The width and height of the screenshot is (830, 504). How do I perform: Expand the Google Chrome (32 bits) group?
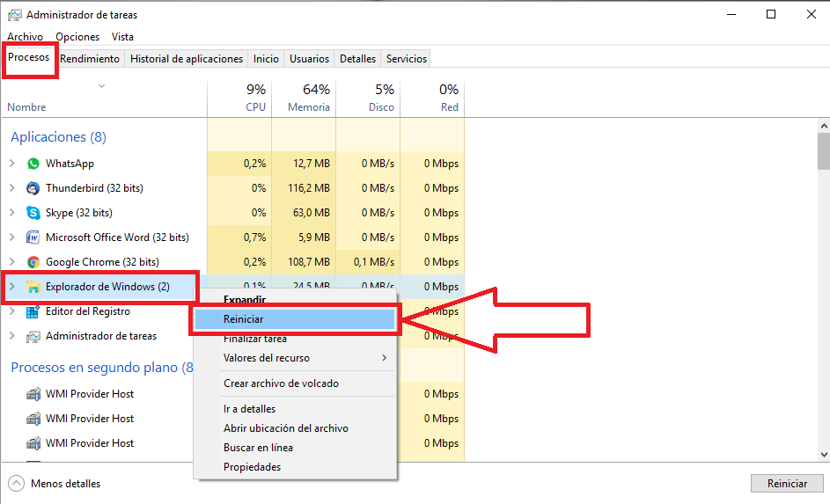pyautogui.click(x=12, y=262)
